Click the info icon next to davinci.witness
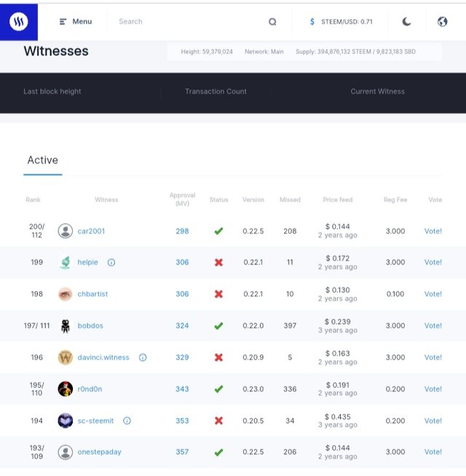 pyautogui.click(x=143, y=357)
